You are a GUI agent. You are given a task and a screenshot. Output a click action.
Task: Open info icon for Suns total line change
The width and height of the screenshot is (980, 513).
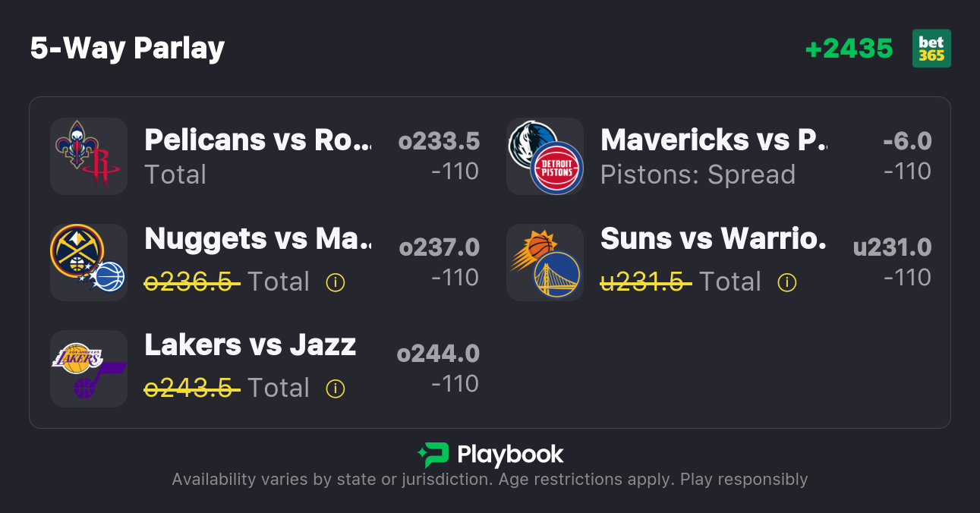tap(787, 282)
